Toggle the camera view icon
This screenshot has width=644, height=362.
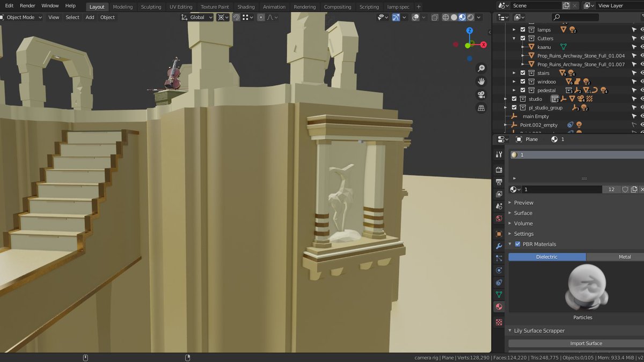pos(481,95)
